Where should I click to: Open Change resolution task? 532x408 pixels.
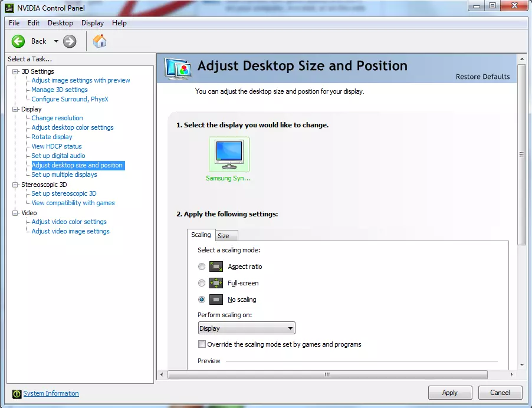(x=57, y=118)
